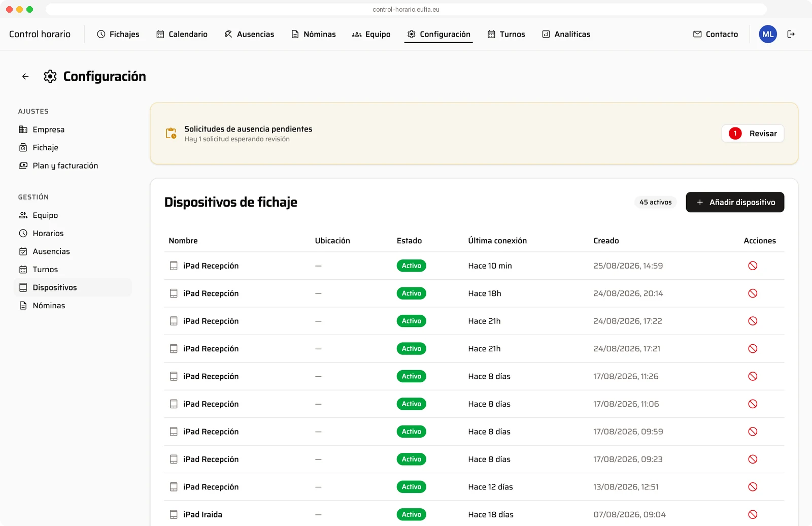Disable the device created 17/08/2026, 11:26
Viewport: 812px width, 526px height.
click(x=753, y=376)
